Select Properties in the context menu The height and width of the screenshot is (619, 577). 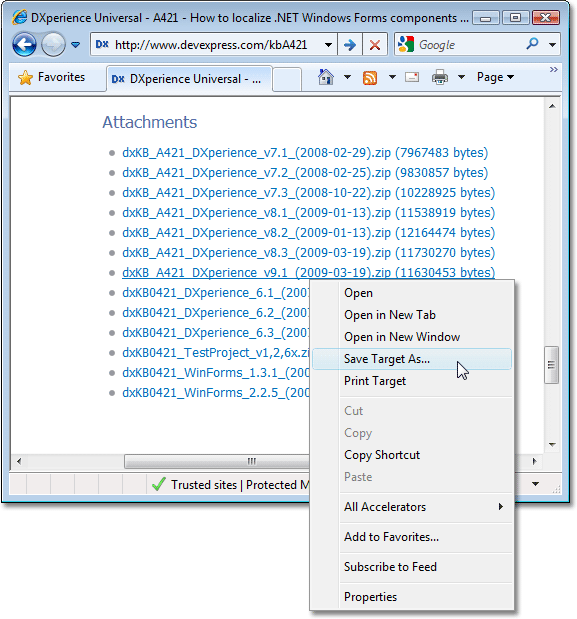[412, 597]
